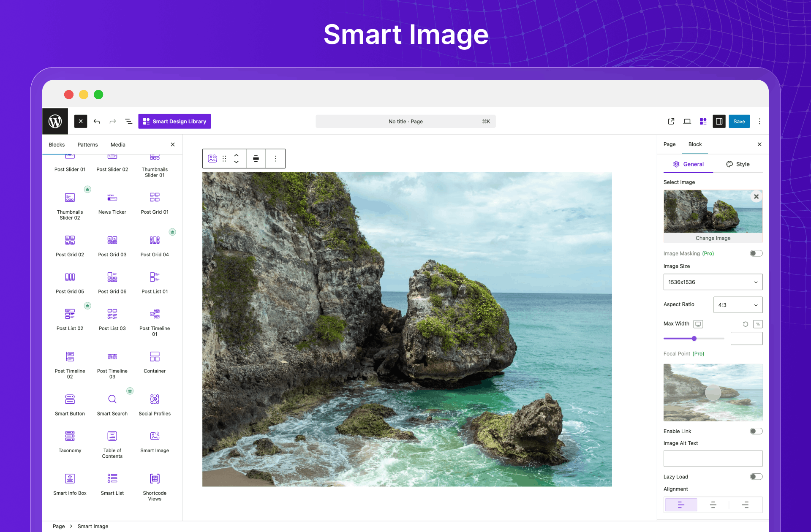Open Max Width responsive device selector
This screenshot has height=532, width=811.
698,324
